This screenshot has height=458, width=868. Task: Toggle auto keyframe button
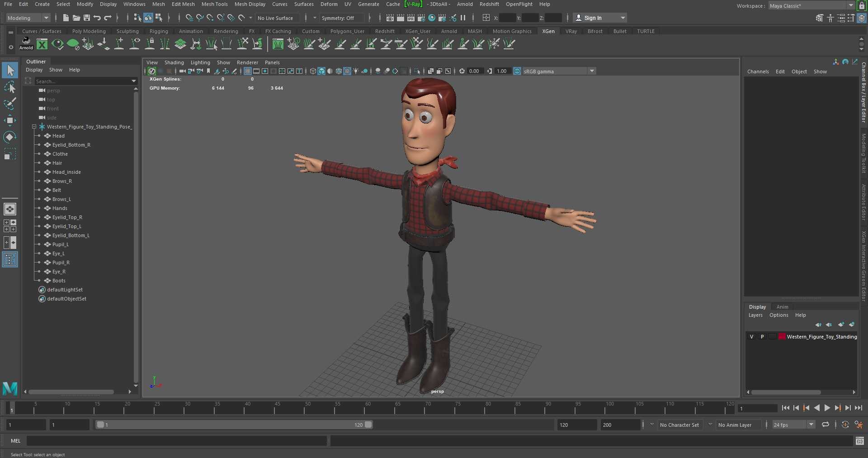click(845, 425)
